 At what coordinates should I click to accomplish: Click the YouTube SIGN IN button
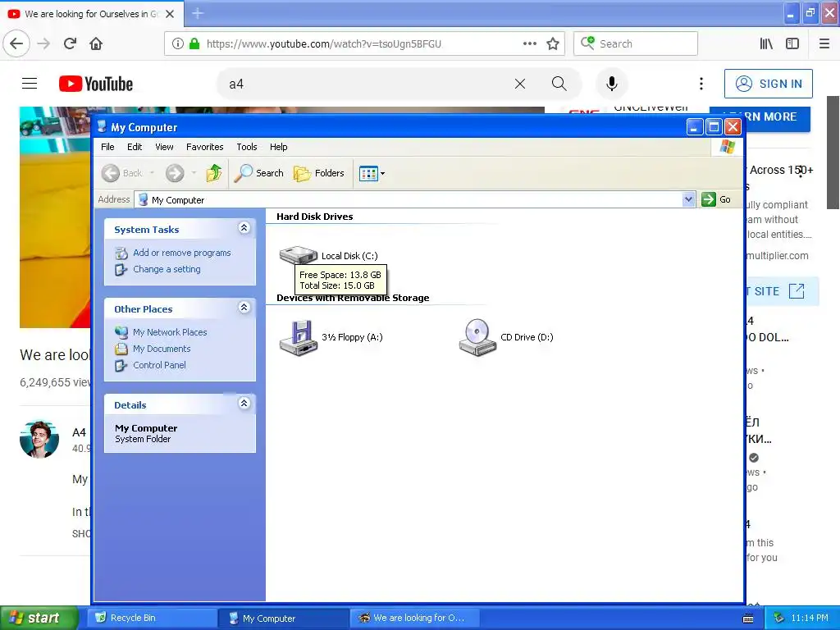pos(768,84)
